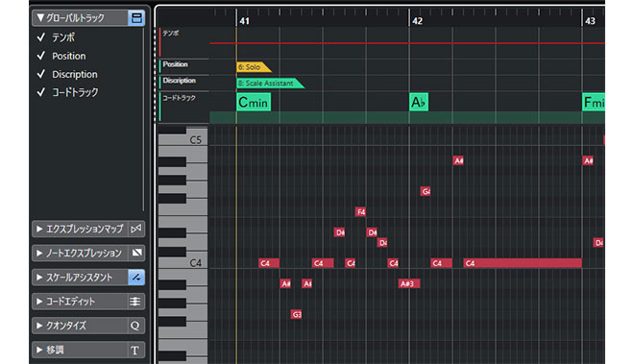Click the C4 piano key
The width and height of the screenshot is (634, 364).
click(x=183, y=263)
